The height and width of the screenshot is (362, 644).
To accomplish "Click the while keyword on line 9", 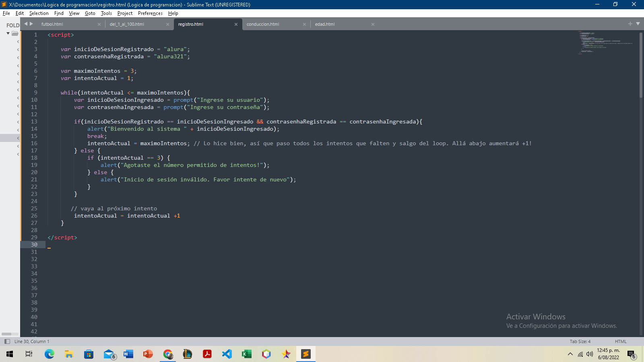I will click(x=69, y=93).
